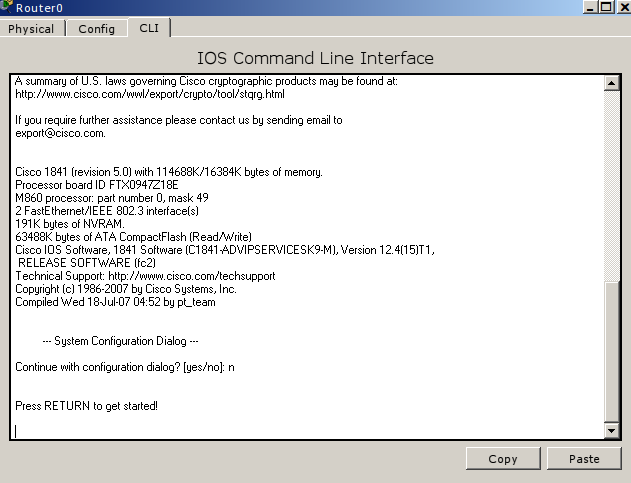The image size is (631, 483).
Task: Click the CLI scrollbar thumb
Action: point(611,353)
